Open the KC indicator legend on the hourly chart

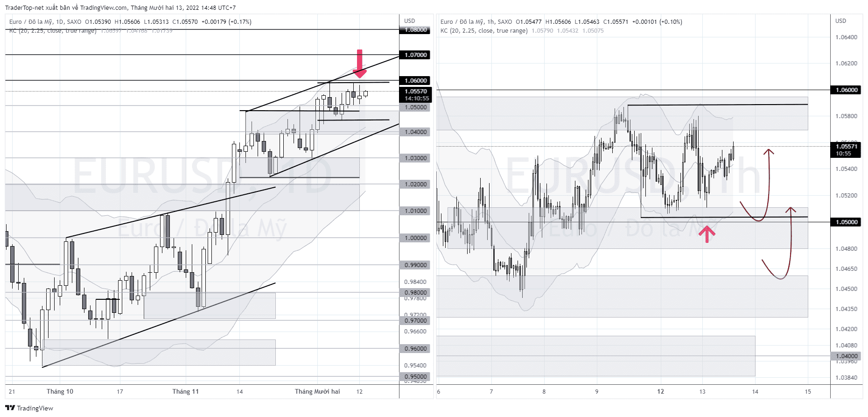(x=484, y=31)
